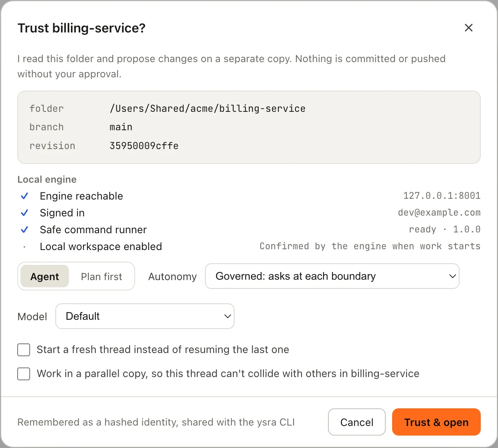Click the Local workspace enabled dot indicator

pyautogui.click(x=24, y=247)
